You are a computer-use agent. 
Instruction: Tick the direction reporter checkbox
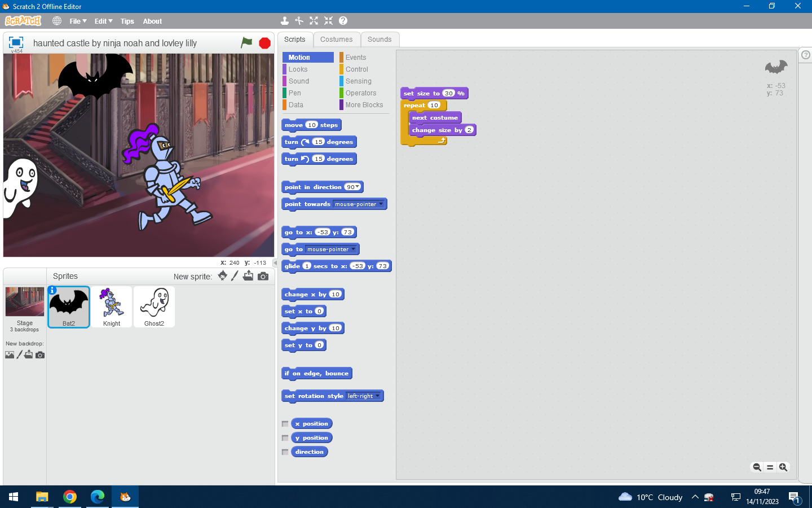[285, 452]
